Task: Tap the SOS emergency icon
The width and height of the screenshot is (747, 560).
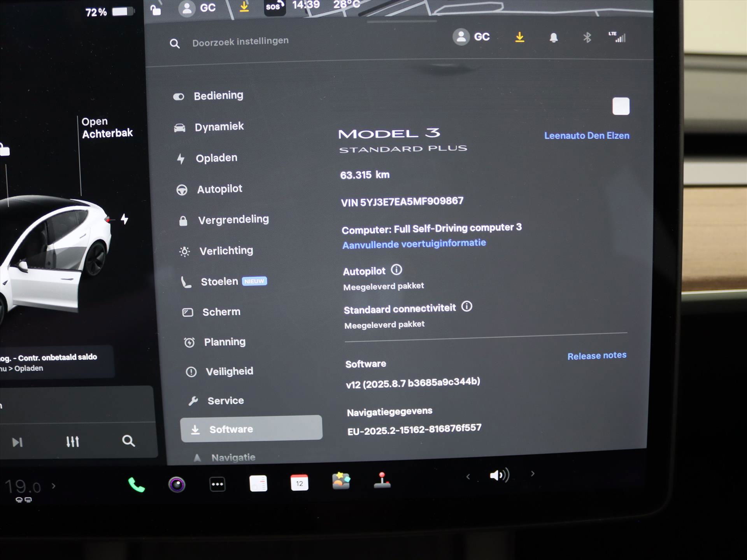Action: point(275,7)
